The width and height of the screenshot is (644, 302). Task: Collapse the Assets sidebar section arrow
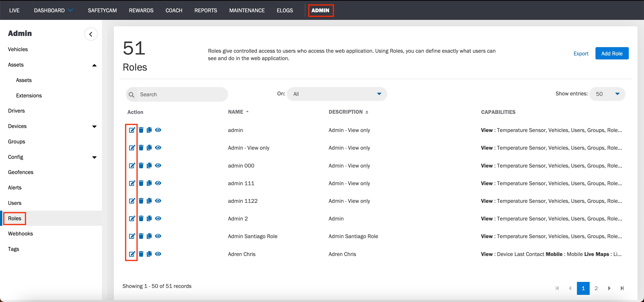(94, 65)
